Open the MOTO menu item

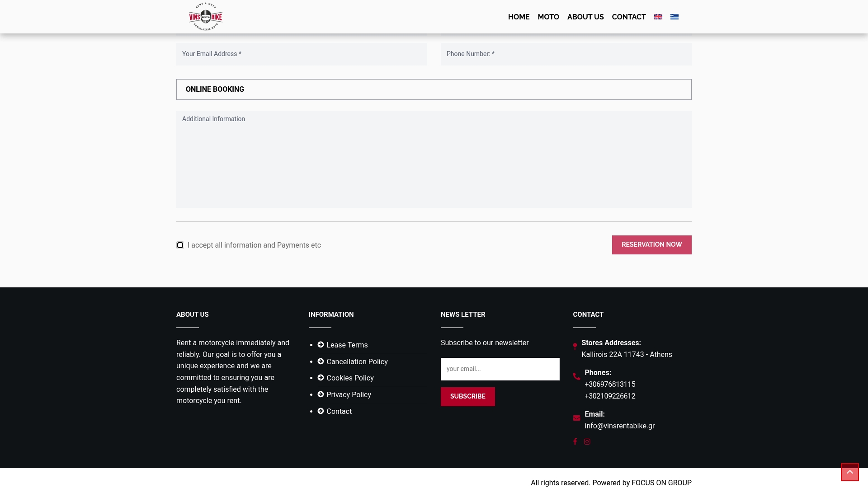click(x=548, y=17)
